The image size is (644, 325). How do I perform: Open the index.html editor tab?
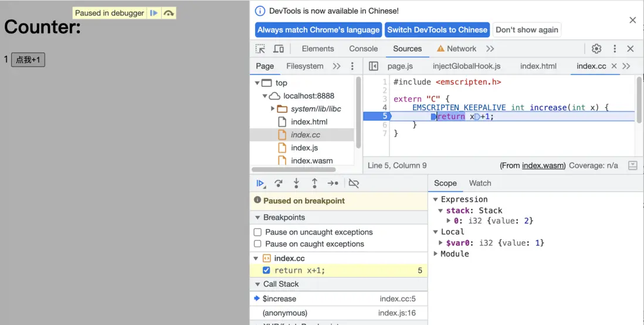pyautogui.click(x=538, y=66)
